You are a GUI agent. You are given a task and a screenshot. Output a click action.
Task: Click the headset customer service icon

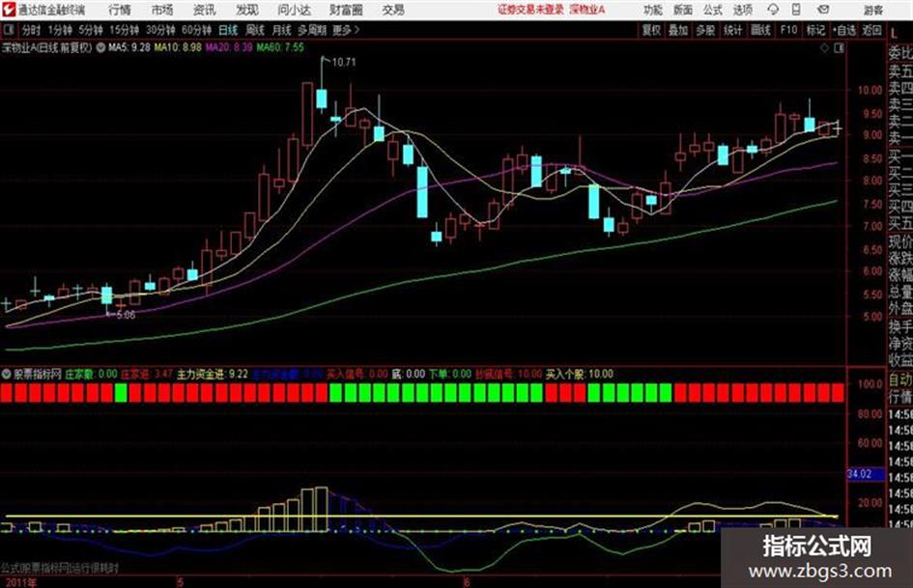coord(773,10)
